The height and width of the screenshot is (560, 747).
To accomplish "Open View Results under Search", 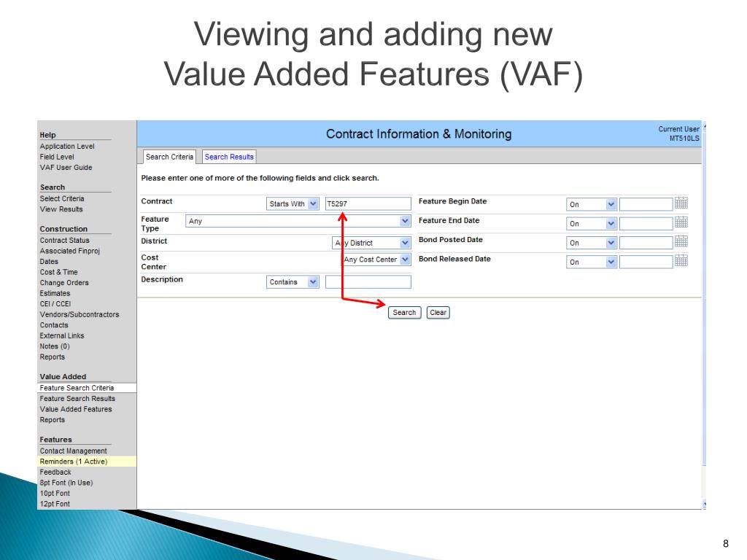I will coord(61,209).
